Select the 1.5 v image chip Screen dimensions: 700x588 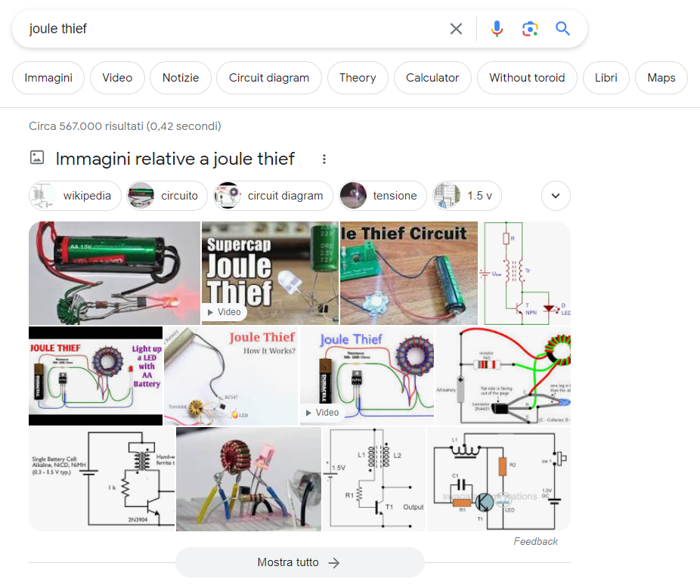point(467,196)
